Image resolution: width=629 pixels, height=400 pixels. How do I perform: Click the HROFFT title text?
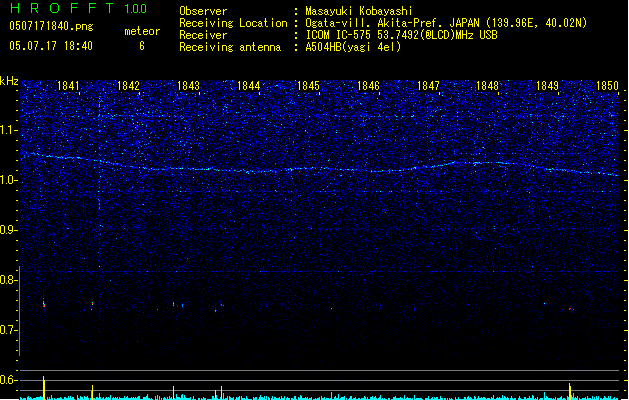(58, 9)
